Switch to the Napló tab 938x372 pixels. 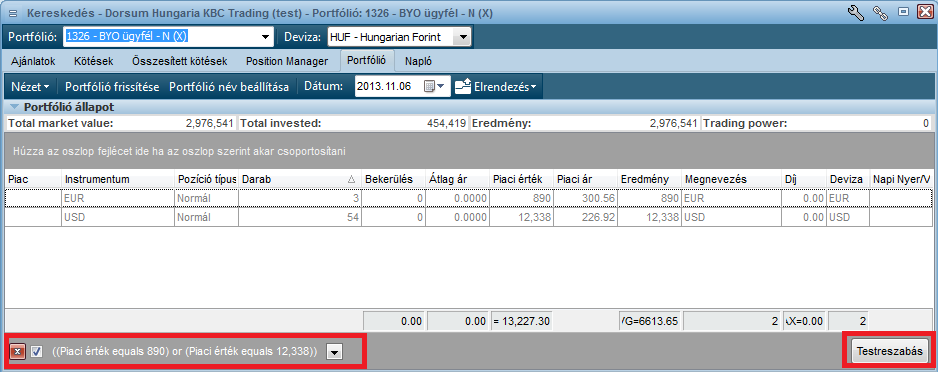pos(418,61)
